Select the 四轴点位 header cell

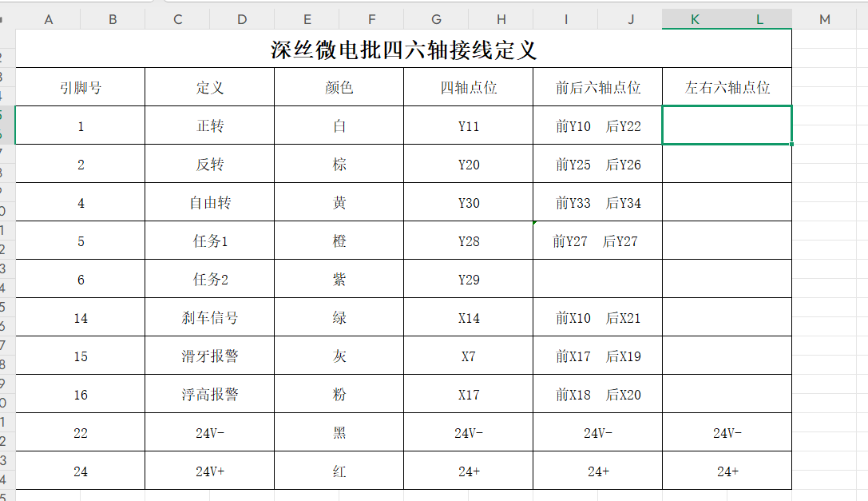click(x=468, y=87)
